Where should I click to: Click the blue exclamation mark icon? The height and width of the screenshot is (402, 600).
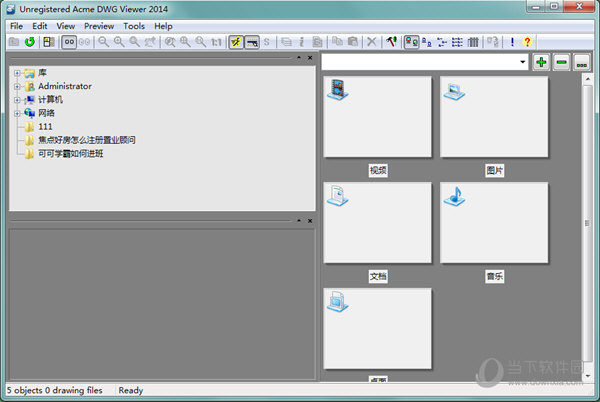(512, 42)
